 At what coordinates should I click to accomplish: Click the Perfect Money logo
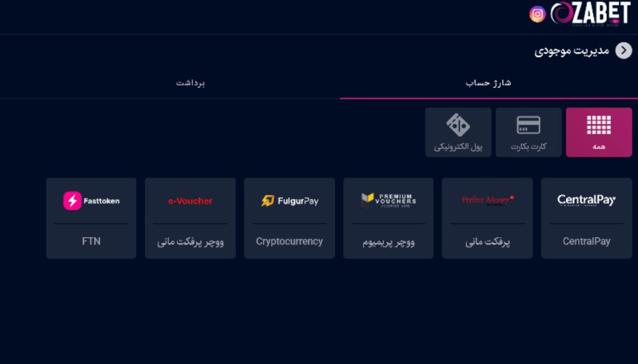[x=486, y=200]
